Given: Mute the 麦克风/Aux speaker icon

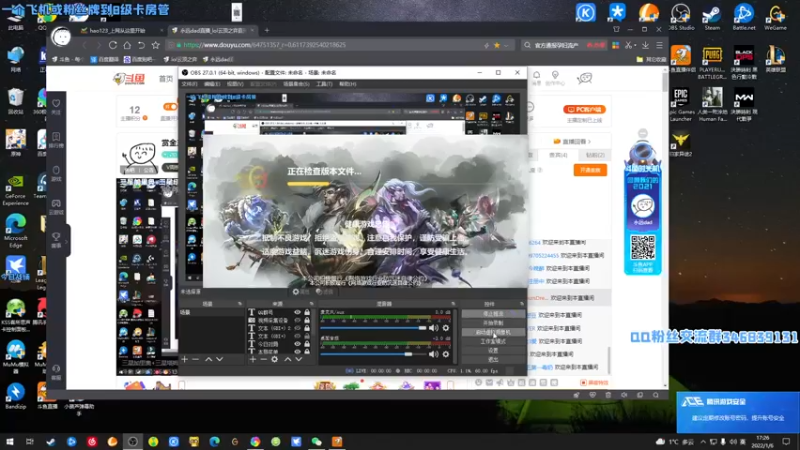Looking at the screenshot, I should [x=434, y=328].
